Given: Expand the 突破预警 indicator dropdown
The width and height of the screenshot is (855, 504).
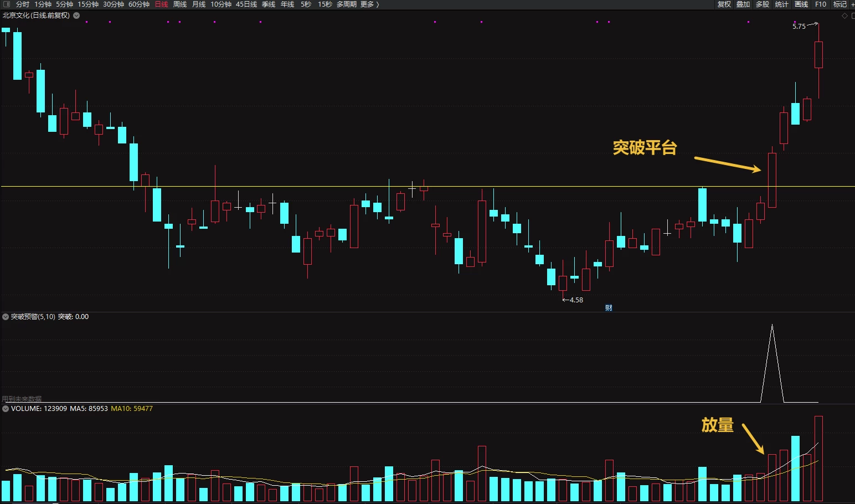Looking at the screenshot, I should pyautogui.click(x=6, y=317).
